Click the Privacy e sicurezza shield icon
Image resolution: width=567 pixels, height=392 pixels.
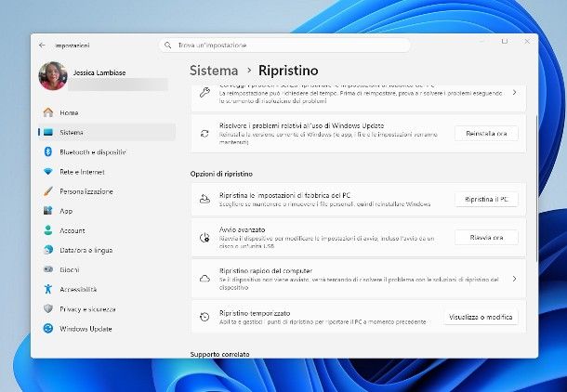48,308
